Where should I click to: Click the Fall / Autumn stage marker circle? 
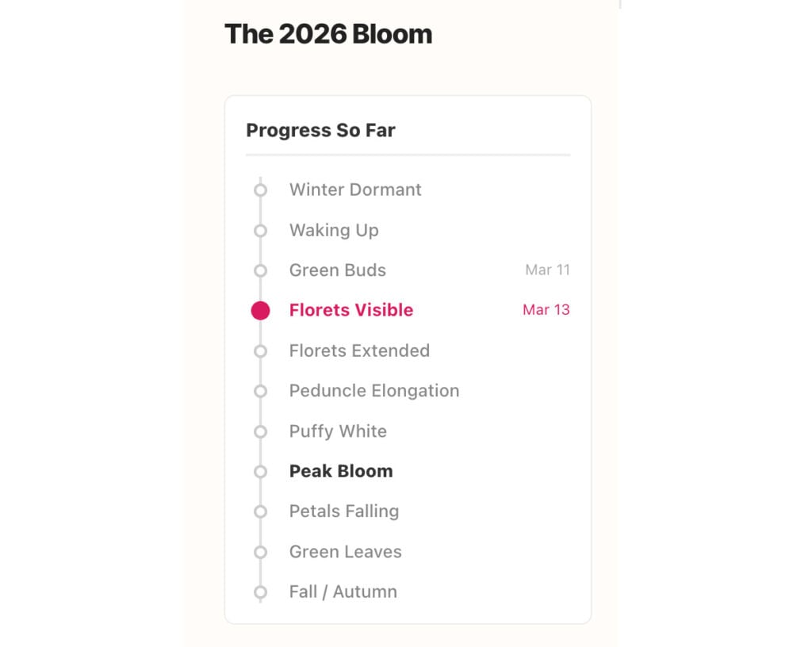(260, 591)
